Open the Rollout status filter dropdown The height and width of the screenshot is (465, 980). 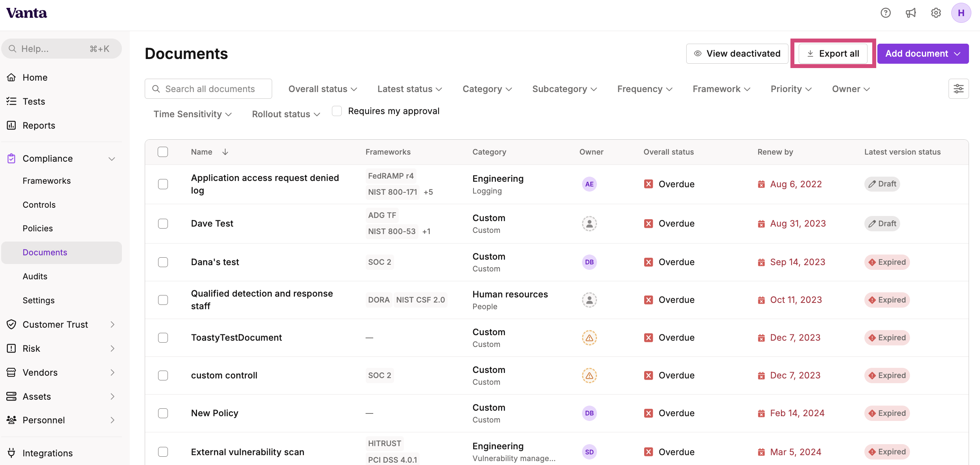tap(286, 114)
